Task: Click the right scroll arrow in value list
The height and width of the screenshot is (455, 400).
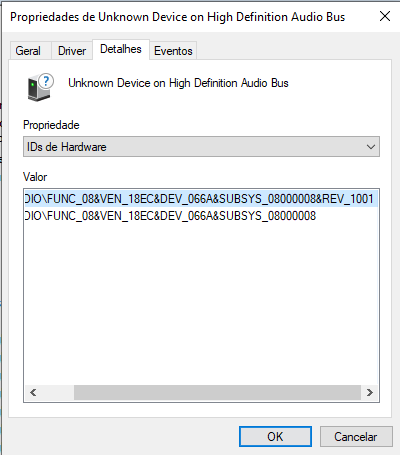Action: pos(369,392)
